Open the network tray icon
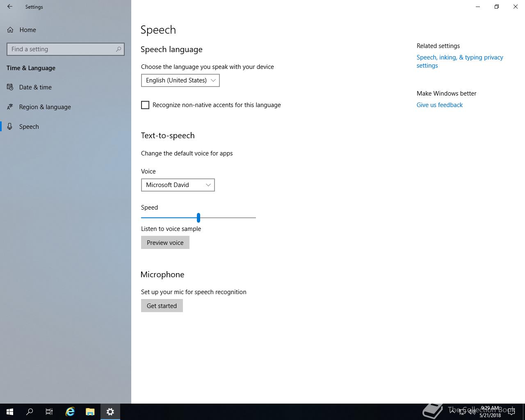This screenshot has height=420, width=525. tap(462, 412)
